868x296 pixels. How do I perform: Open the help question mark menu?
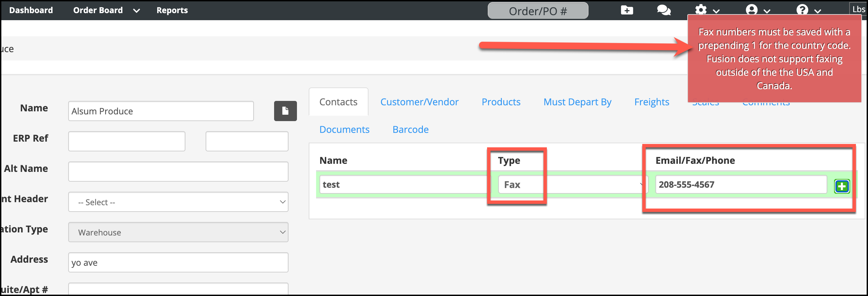coord(807,10)
